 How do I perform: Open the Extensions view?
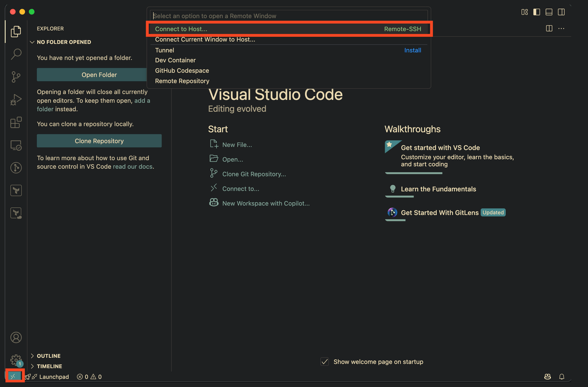16,122
